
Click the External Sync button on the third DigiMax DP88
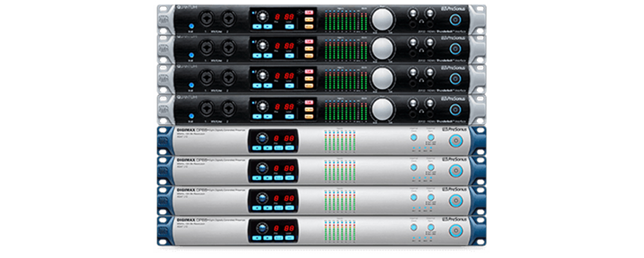[x=430, y=197]
